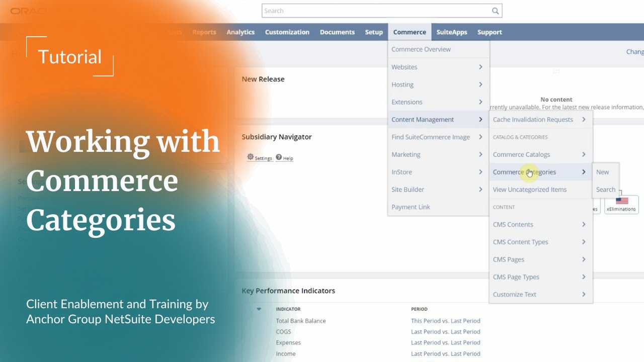644x362 pixels.
Task: Expand the Websites submenu
Action: coord(438,67)
